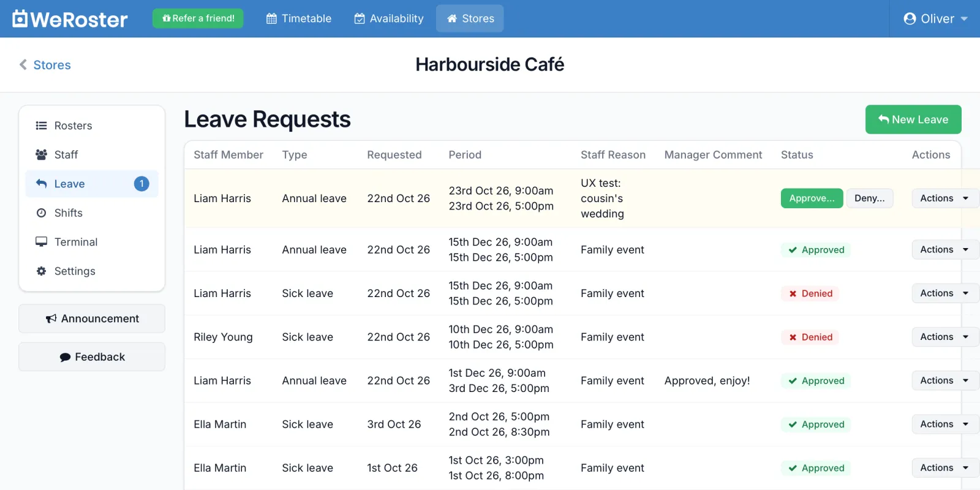Click the Settings gear icon
The image size is (980, 490).
pyautogui.click(x=41, y=271)
